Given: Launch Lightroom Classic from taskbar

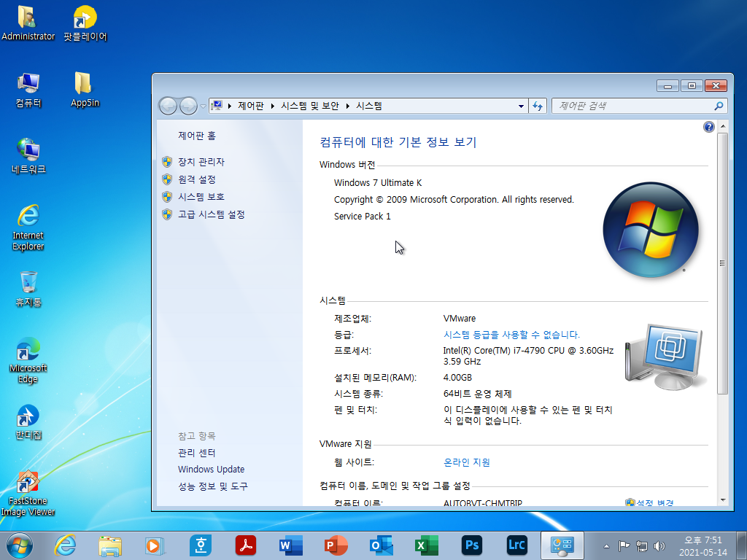Looking at the screenshot, I should click(x=517, y=545).
